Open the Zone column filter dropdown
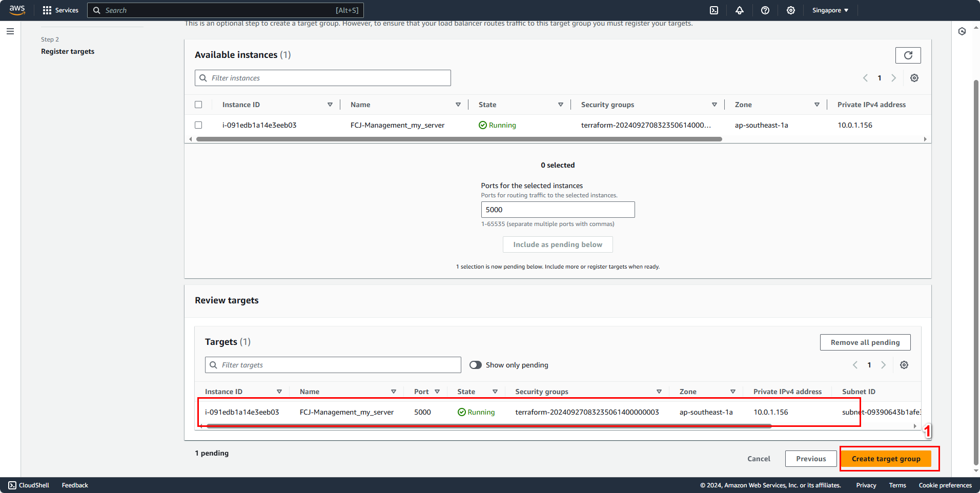Viewport: 980px width, 493px height. pyautogui.click(x=817, y=104)
